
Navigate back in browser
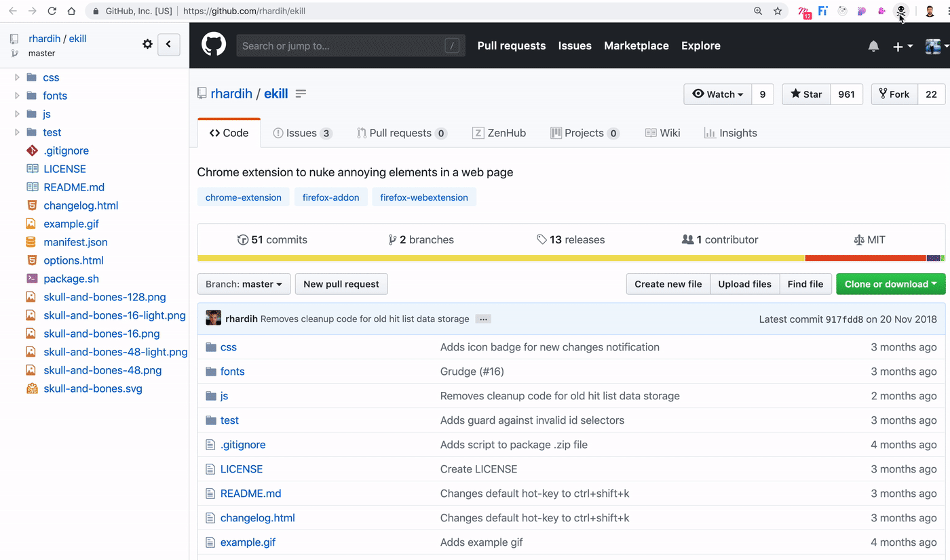point(12,11)
